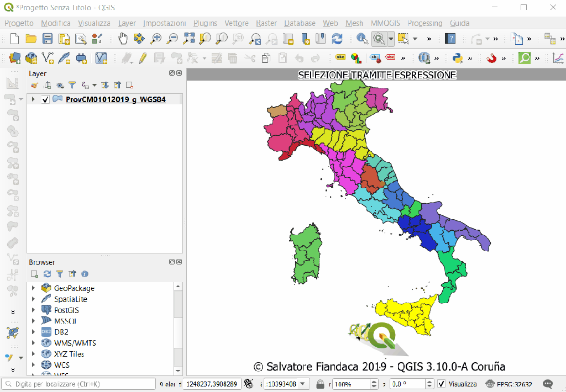Toggle visibility of ProvCM01012019_g_WGS84 layer
Viewport: 566px width, 392px height.
click(x=46, y=99)
